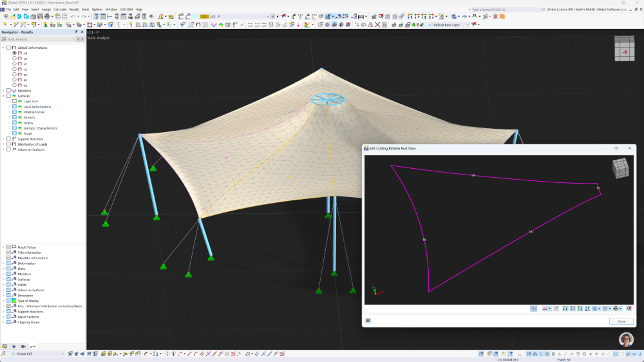Expand the Members results tree node

point(3,90)
